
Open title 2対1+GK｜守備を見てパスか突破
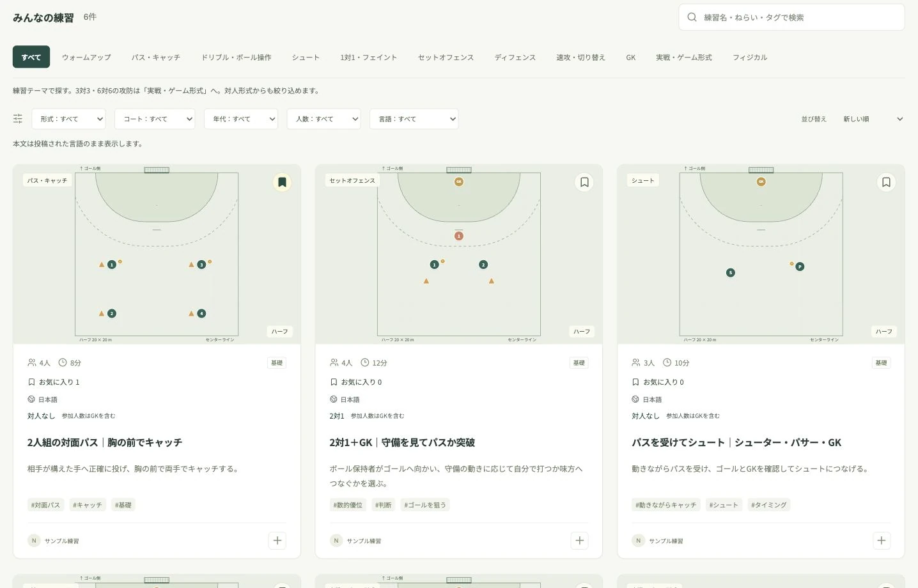(402, 442)
